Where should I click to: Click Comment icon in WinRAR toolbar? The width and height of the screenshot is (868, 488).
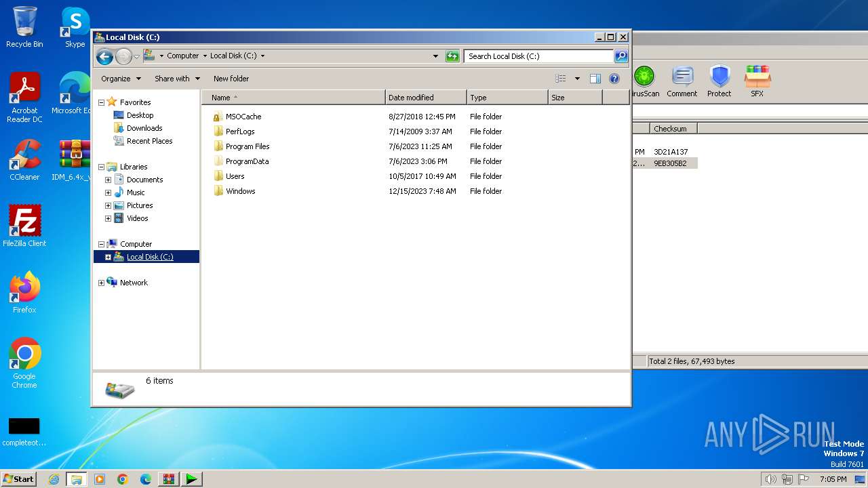[682, 81]
